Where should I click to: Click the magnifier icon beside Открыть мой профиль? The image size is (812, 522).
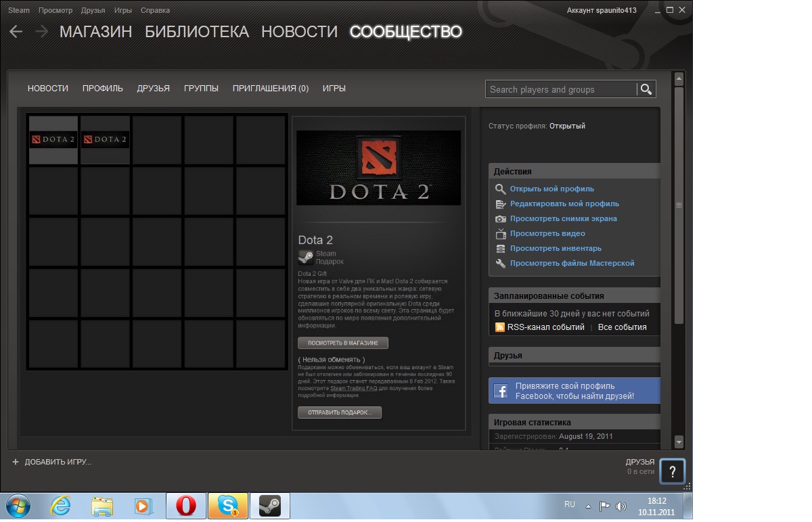pyautogui.click(x=500, y=189)
